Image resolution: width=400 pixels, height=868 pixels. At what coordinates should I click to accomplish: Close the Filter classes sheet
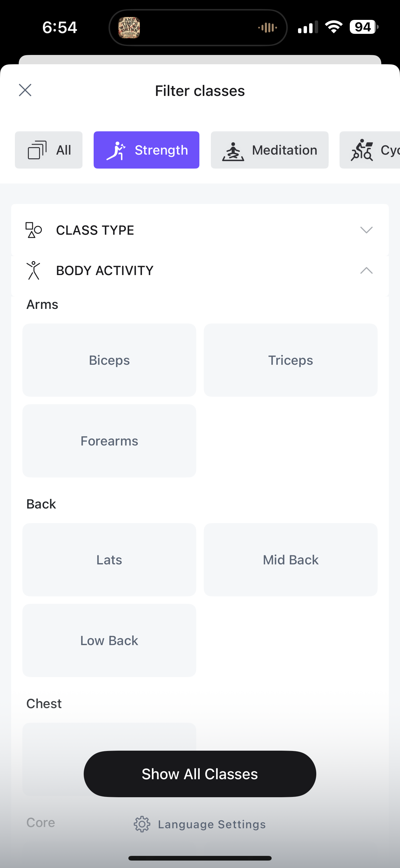tap(25, 90)
